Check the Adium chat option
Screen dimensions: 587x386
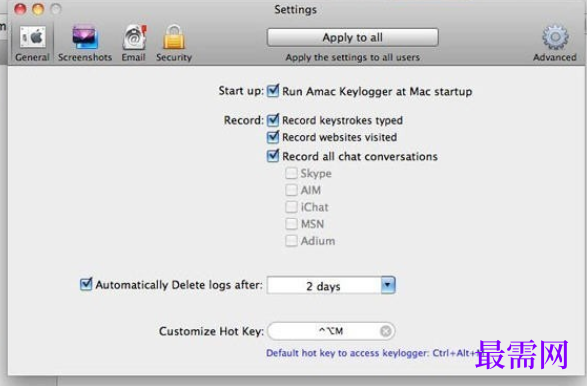(291, 241)
